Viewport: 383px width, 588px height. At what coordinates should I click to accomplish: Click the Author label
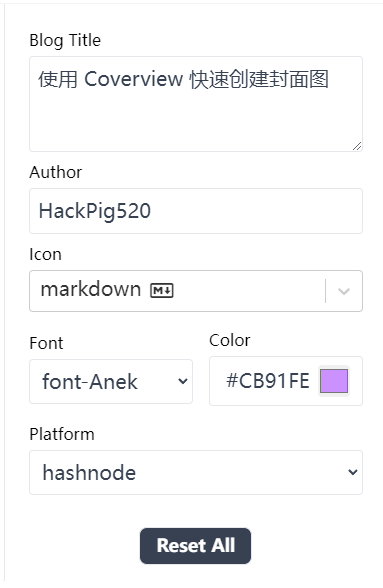click(56, 172)
